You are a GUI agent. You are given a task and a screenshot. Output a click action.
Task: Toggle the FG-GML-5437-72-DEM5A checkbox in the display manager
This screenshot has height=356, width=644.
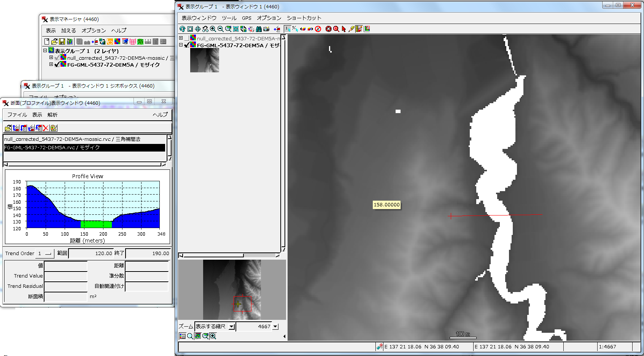(57, 65)
